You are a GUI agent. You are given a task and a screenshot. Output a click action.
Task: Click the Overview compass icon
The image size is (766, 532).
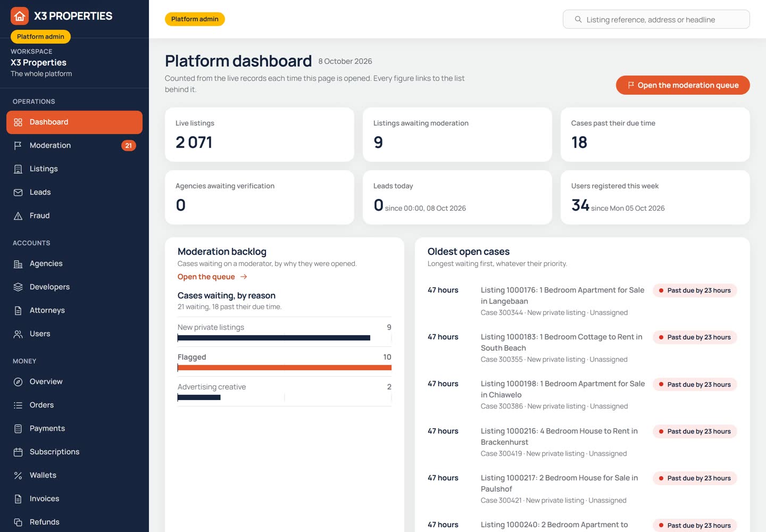[18, 382]
